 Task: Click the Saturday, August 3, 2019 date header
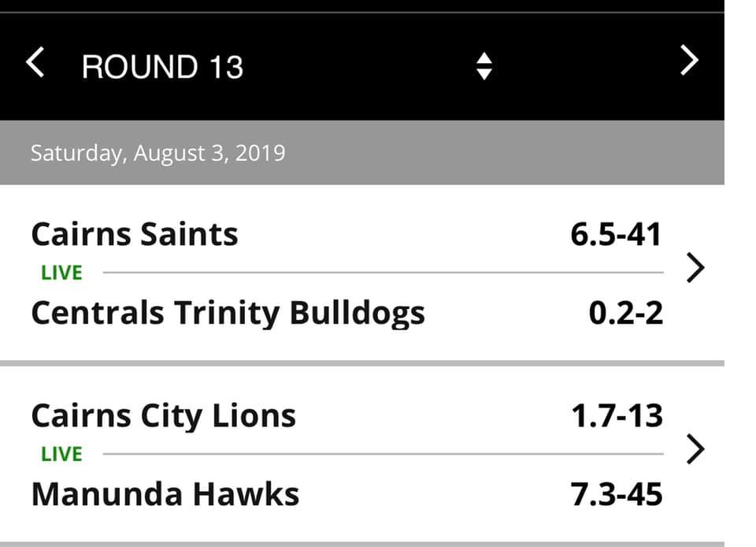158,153
